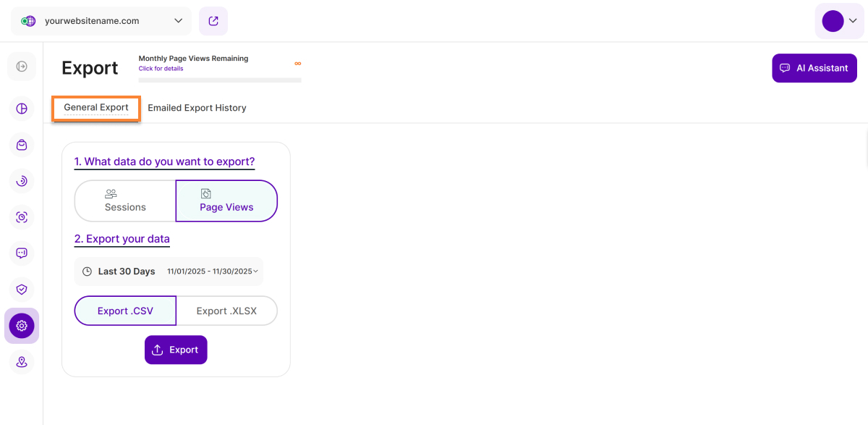This screenshot has height=425, width=868.
Task: Select Sessions as export data
Action: click(125, 201)
